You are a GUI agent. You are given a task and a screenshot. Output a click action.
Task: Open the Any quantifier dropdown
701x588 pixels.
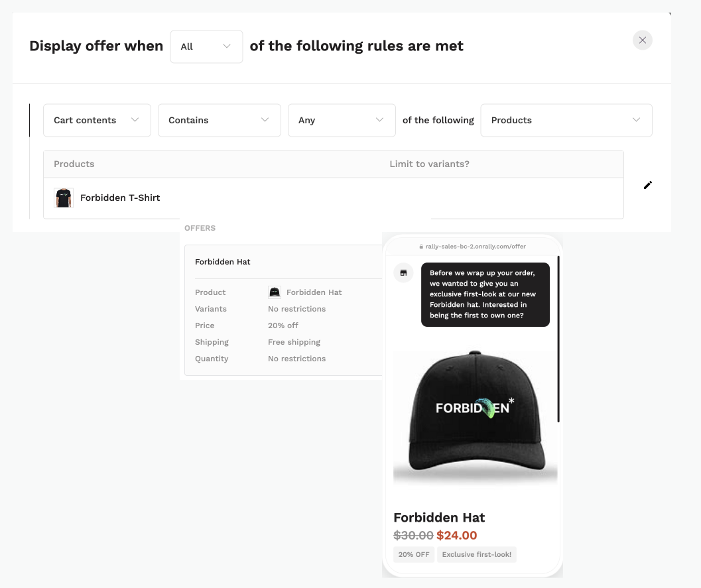click(342, 120)
